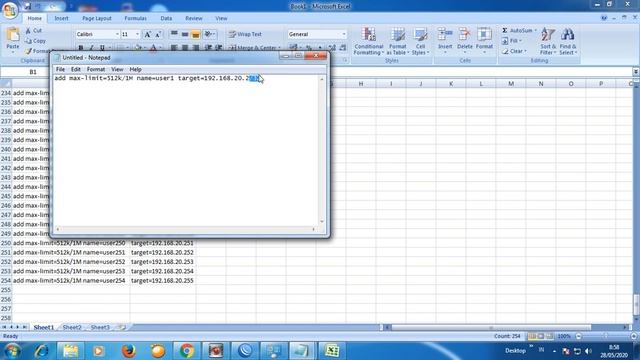Decrease font size with shrink font icon
This screenshot has height=360, width=640.
pos(158,34)
